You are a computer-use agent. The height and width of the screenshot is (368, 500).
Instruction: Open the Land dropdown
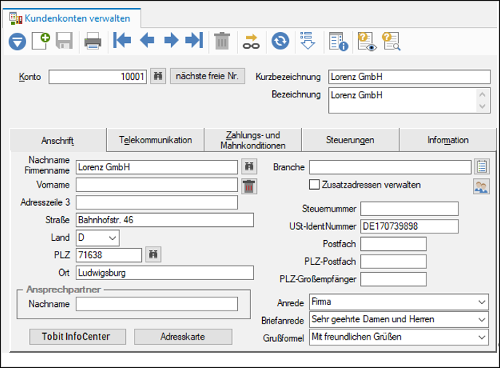[x=98, y=238]
